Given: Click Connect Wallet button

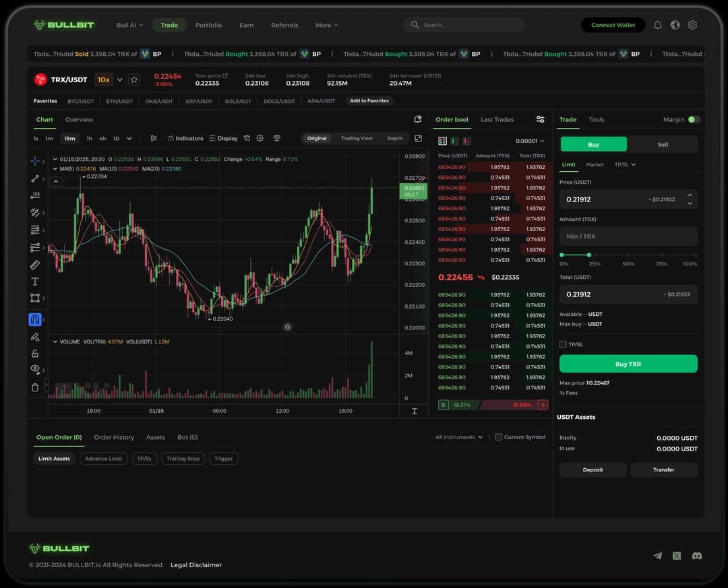Looking at the screenshot, I should tap(613, 25).
